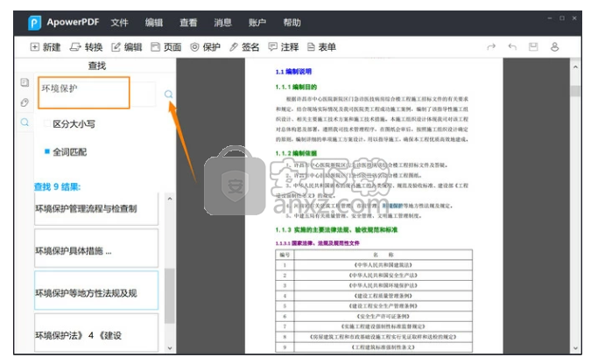
Task: Click the magnifier search button
Action: click(x=169, y=94)
